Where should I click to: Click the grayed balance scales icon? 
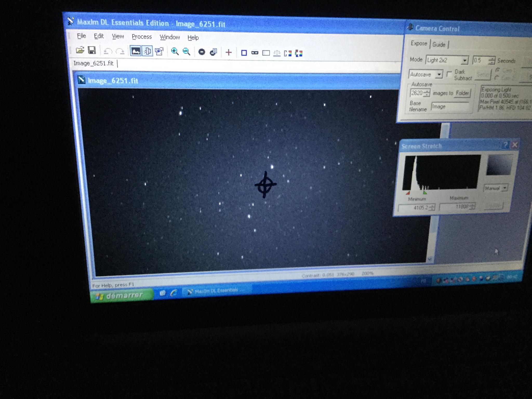pos(277,54)
